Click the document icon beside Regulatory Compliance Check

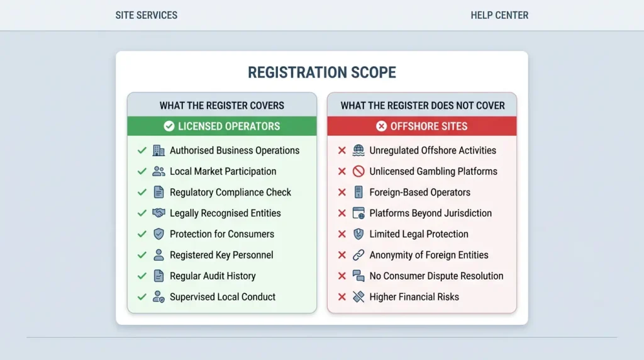click(158, 192)
